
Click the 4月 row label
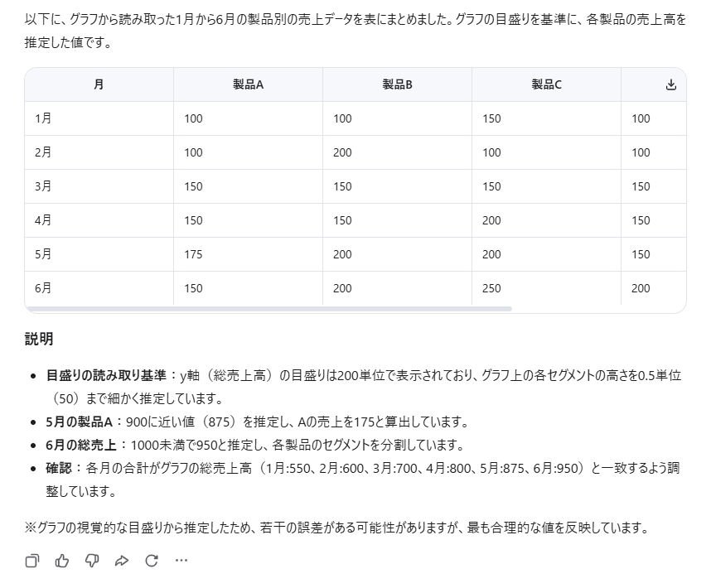click(43, 220)
